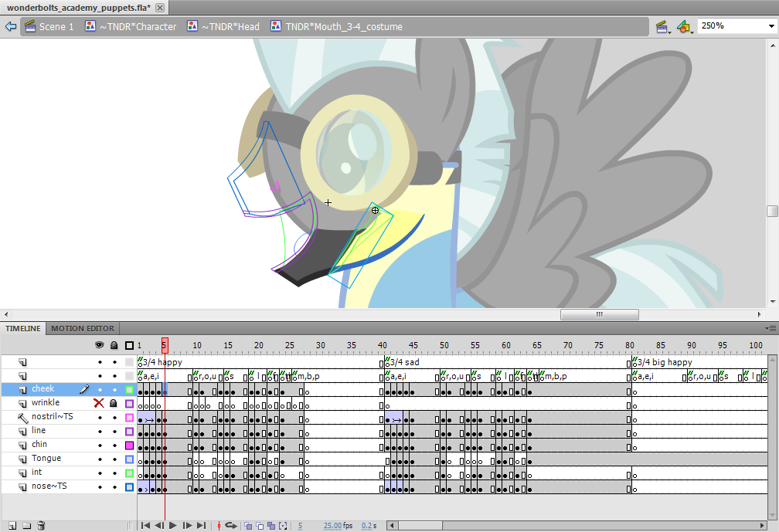
Task: Click timeline horizontal scrollbar right arrow
Action: click(763, 526)
